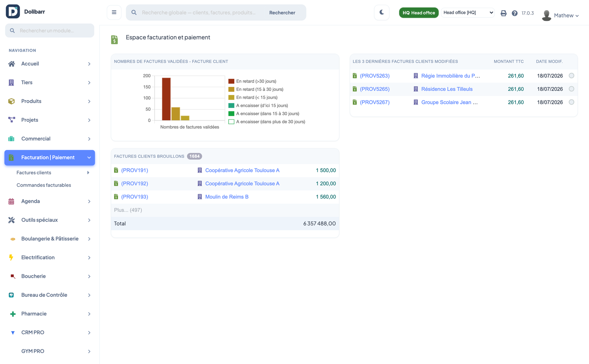589x364 pixels.
Task: Click the Tiers building icon in sidebar
Action: (11, 82)
